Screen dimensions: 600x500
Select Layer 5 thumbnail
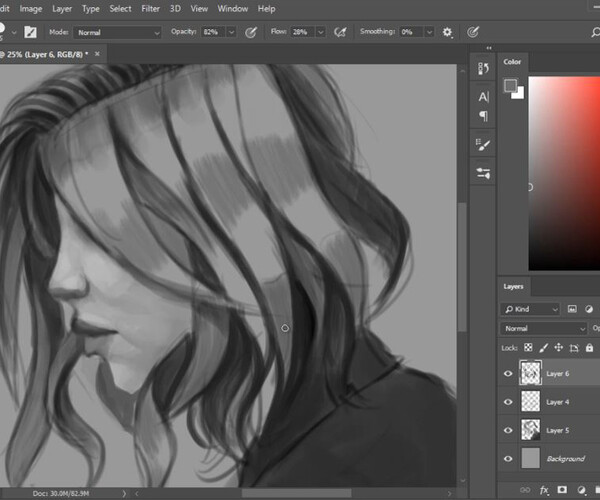point(530,430)
